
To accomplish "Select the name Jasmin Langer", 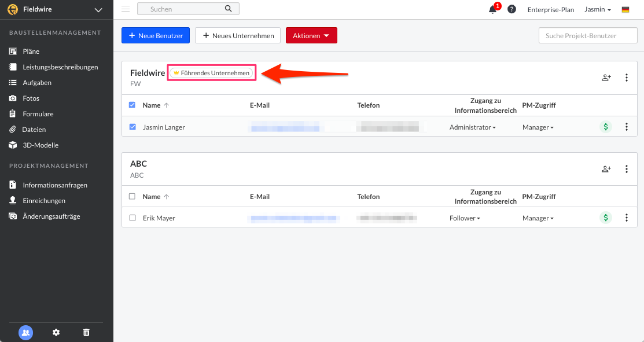I will [164, 127].
